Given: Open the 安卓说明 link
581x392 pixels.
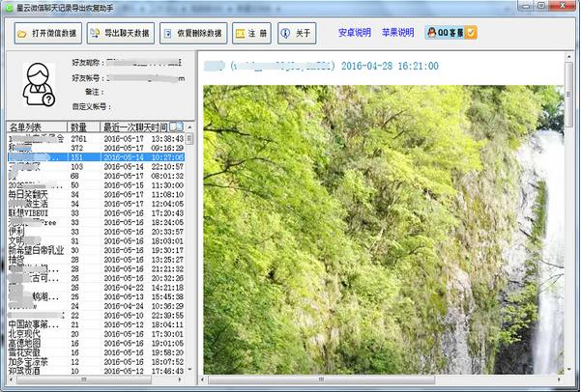Looking at the screenshot, I should [x=354, y=33].
